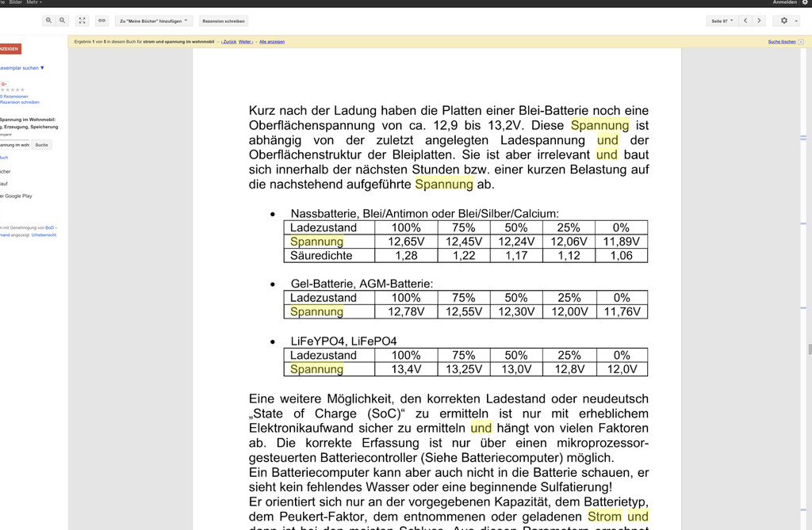Focus the in-book search input field
This screenshot has height=530, width=812.
click(14, 145)
